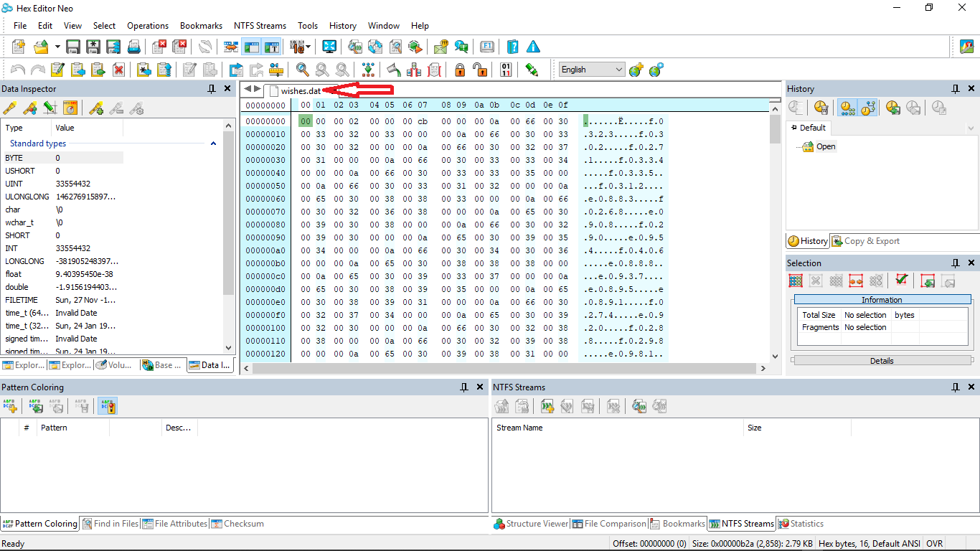Image resolution: width=980 pixels, height=551 pixels.
Task: Open the Operations menu
Action: (x=148, y=25)
